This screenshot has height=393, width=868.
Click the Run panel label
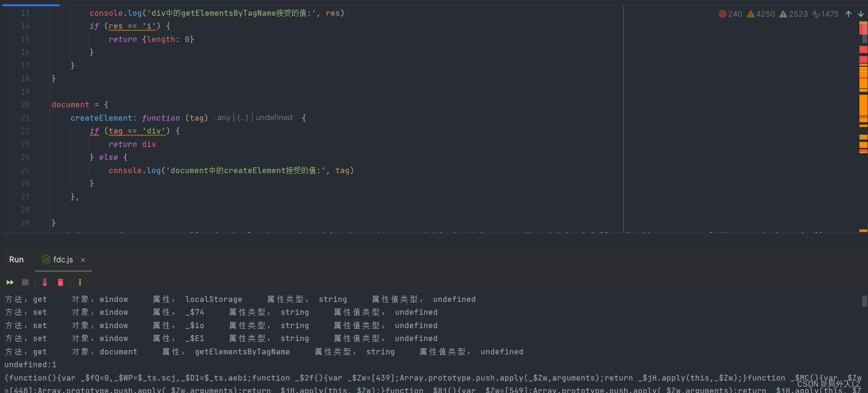pos(16,259)
